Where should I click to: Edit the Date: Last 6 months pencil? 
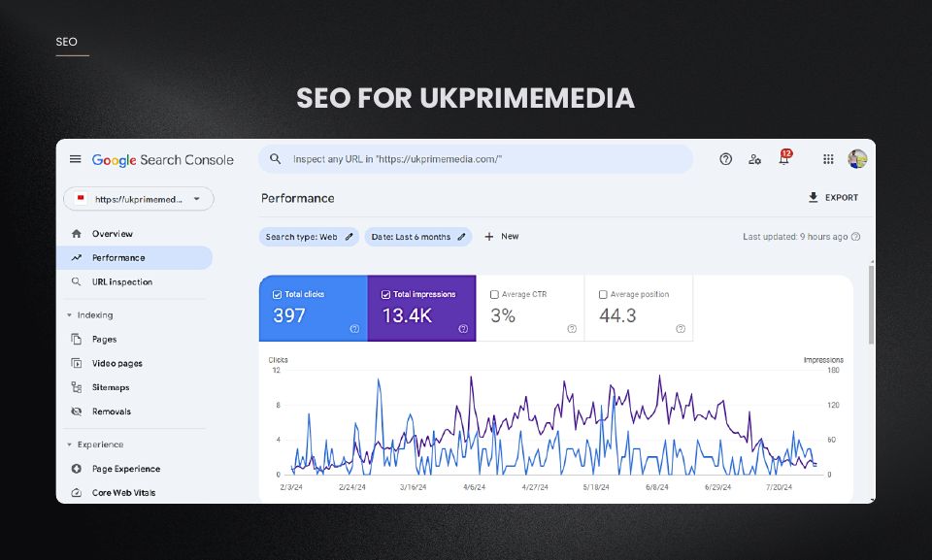pos(461,237)
